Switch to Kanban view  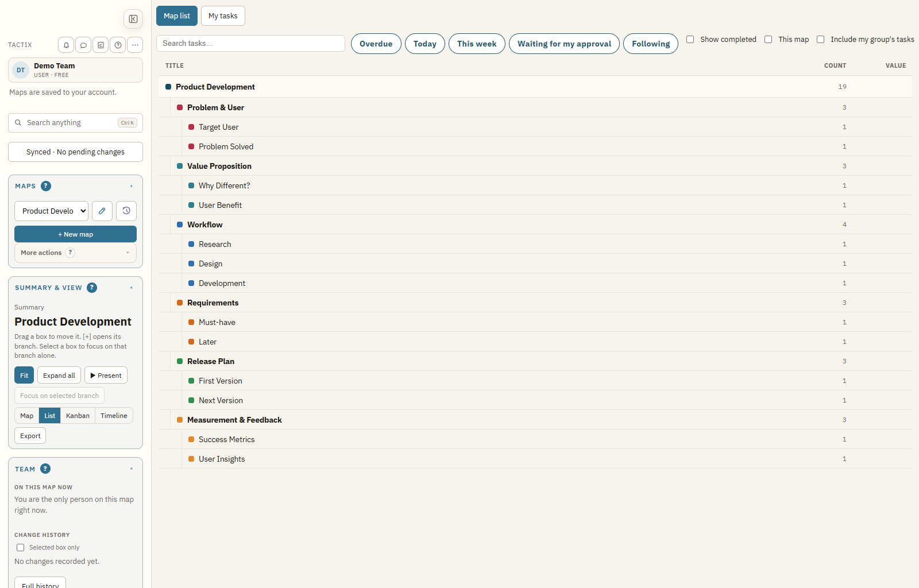pyautogui.click(x=78, y=416)
